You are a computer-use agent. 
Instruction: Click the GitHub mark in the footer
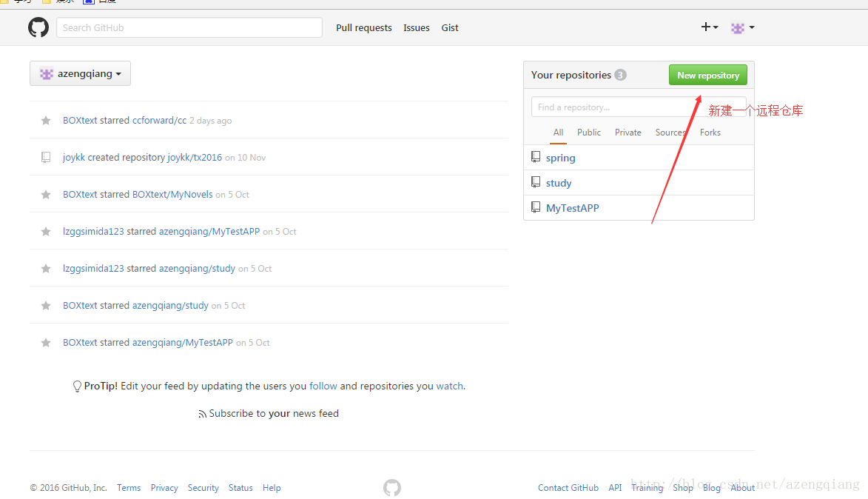pos(392,488)
